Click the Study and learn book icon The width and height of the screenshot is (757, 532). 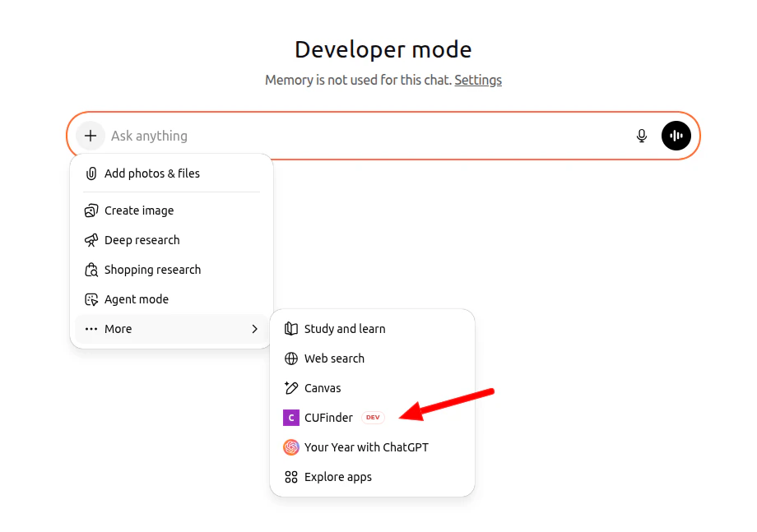(x=290, y=329)
